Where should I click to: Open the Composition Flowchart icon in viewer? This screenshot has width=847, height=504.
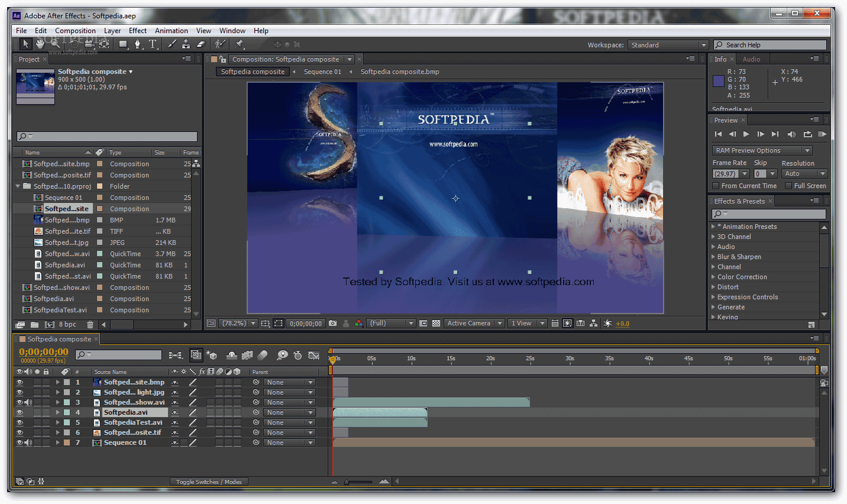pyautogui.click(x=594, y=324)
